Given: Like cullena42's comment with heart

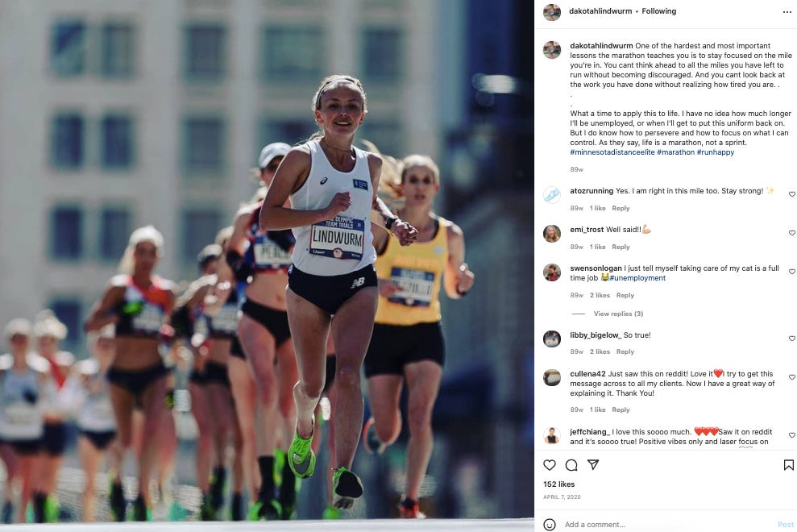Looking at the screenshot, I should point(791,377).
